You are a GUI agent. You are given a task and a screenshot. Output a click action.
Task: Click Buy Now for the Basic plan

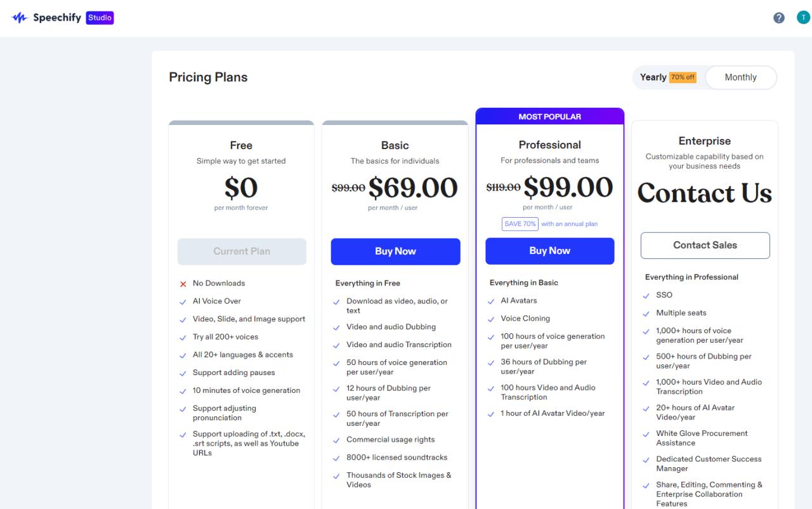(x=395, y=251)
